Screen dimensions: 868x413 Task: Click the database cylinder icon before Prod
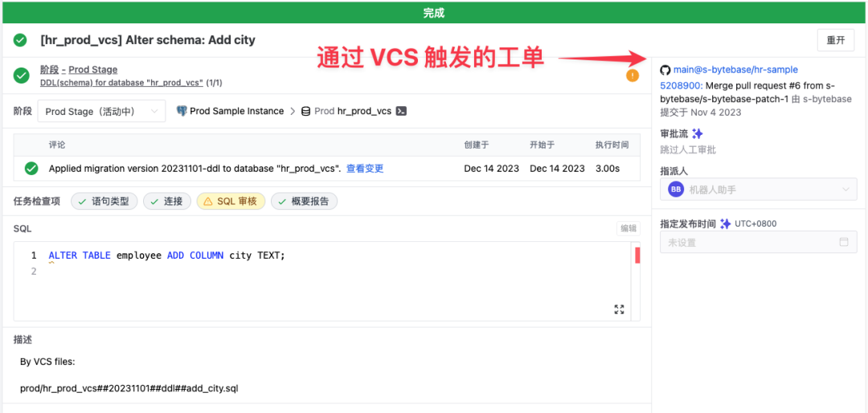pyautogui.click(x=305, y=111)
